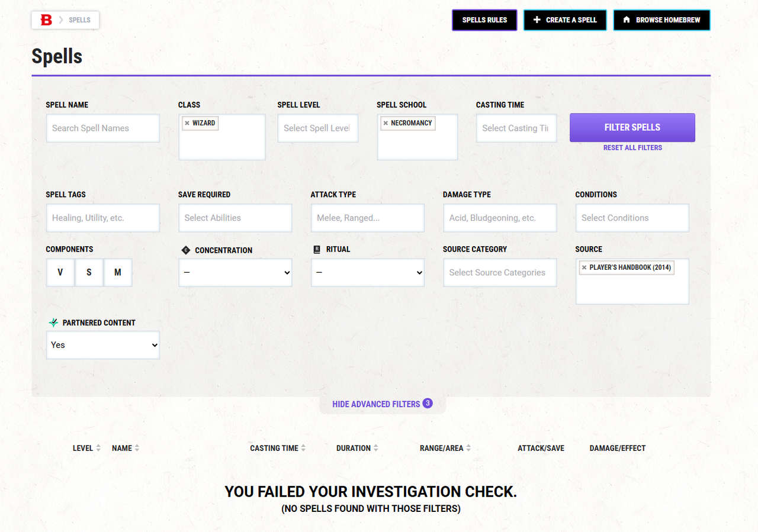The height and width of the screenshot is (532, 758).
Task: Open the Save Required abilities selector
Action: [x=235, y=218]
